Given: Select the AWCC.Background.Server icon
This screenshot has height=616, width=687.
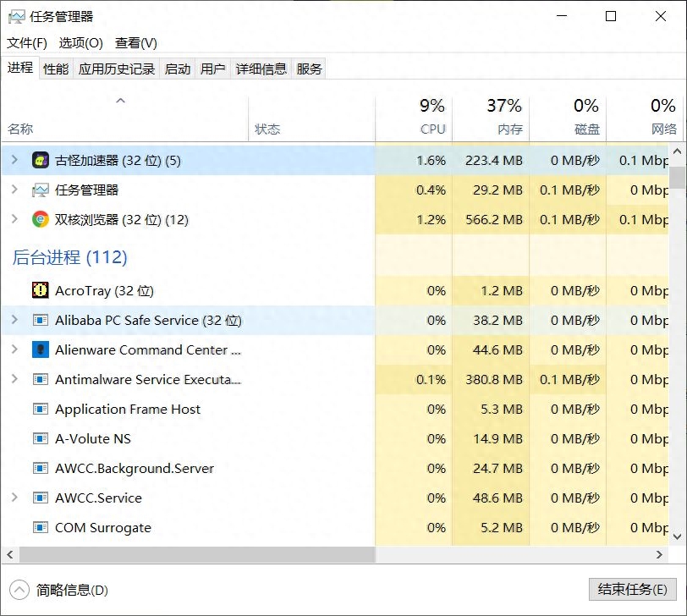Looking at the screenshot, I should (x=41, y=468).
